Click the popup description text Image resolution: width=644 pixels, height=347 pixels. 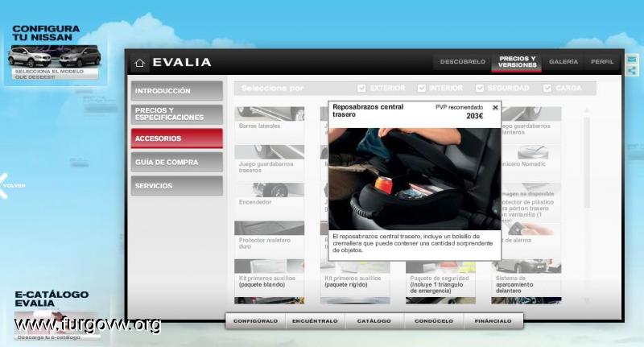pyautogui.click(x=412, y=243)
